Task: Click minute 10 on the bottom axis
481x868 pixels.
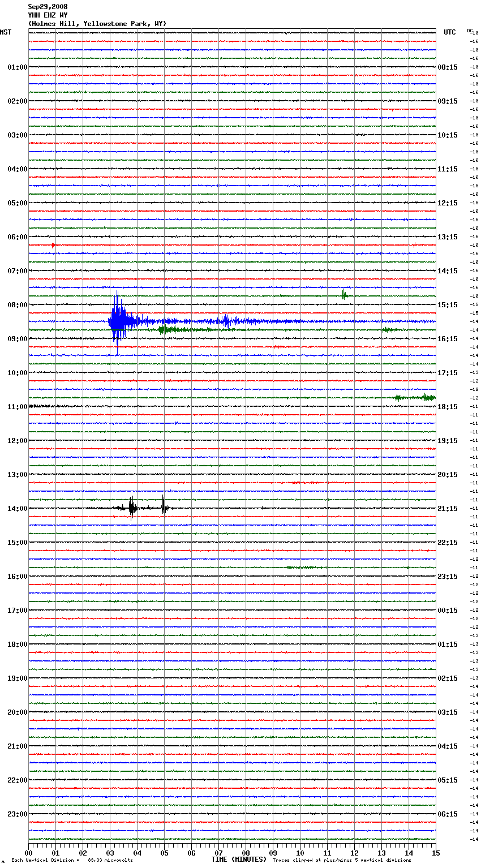Action: click(x=300, y=853)
